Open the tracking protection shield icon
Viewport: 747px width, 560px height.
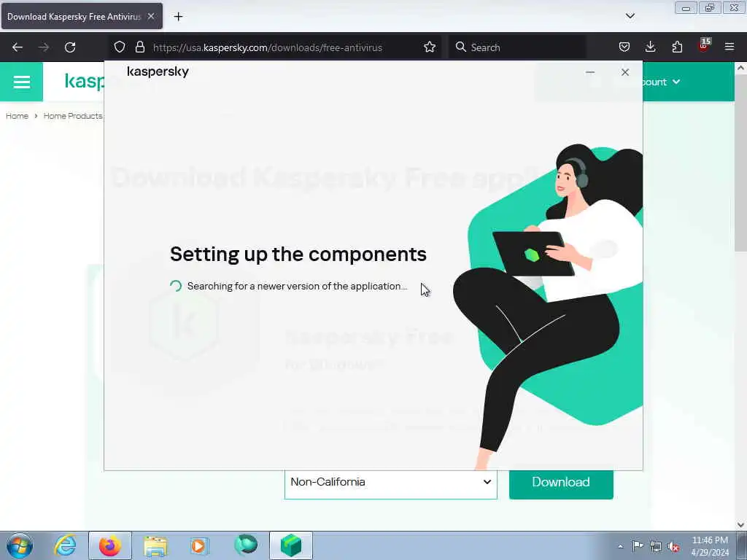point(120,47)
